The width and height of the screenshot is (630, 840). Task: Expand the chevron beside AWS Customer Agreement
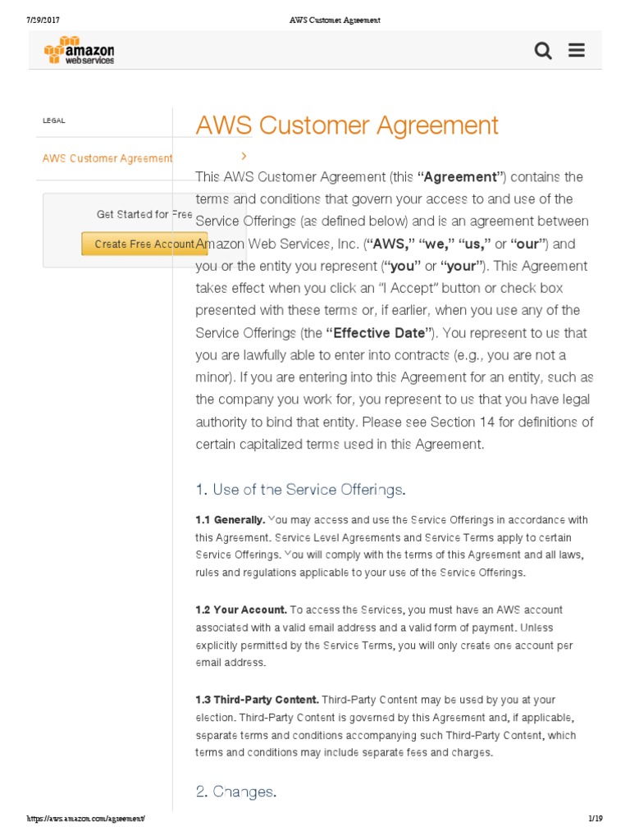point(244,156)
